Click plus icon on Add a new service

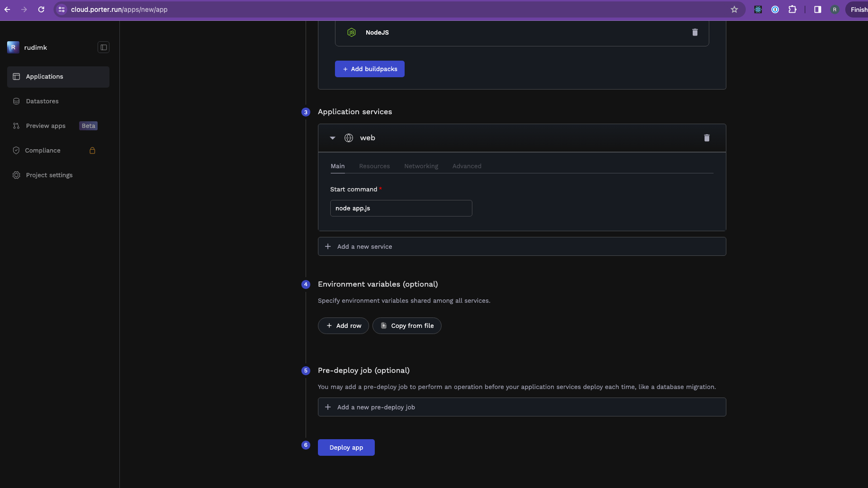[328, 246]
